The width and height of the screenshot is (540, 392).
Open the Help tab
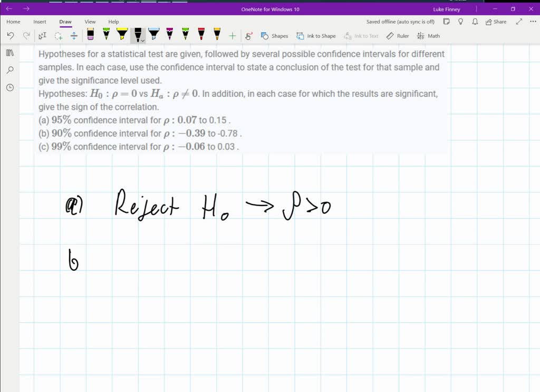click(x=114, y=22)
